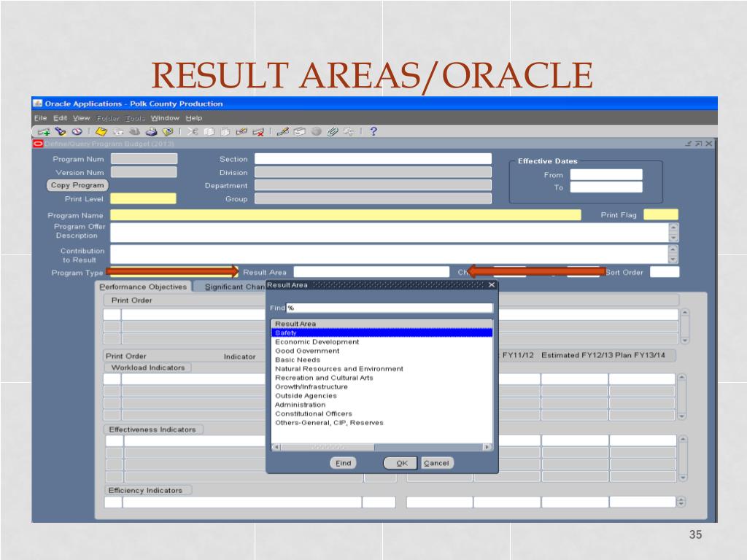Click the New record toolbar icon
The image size is (747, 560).
44,132
